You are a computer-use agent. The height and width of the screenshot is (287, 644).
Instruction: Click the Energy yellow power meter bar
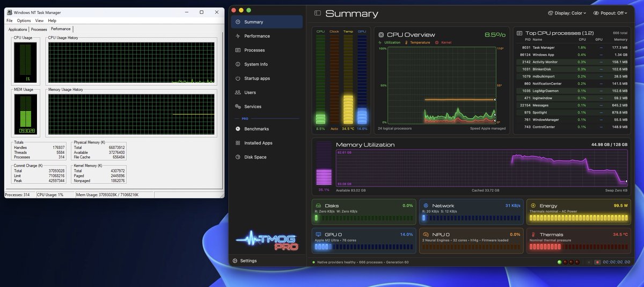(x=579, y=218)
